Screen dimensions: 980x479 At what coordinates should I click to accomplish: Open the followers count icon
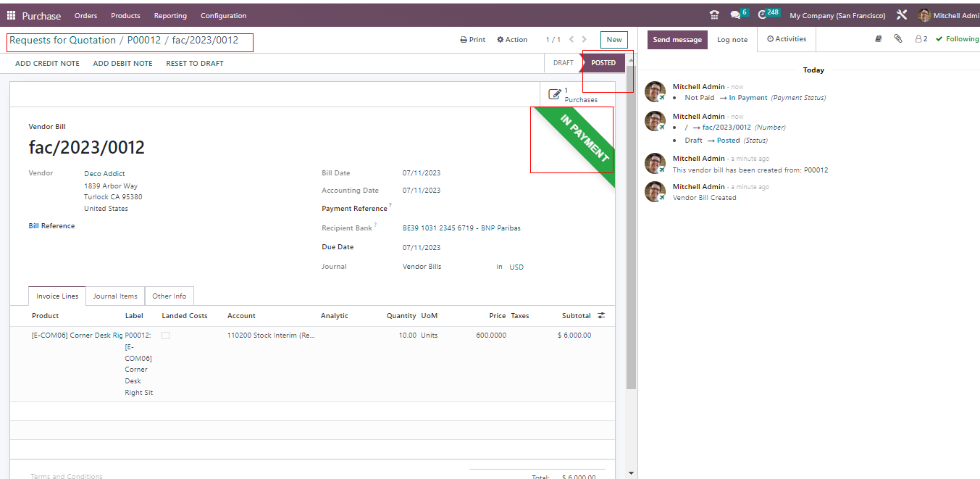pos(921,39)
